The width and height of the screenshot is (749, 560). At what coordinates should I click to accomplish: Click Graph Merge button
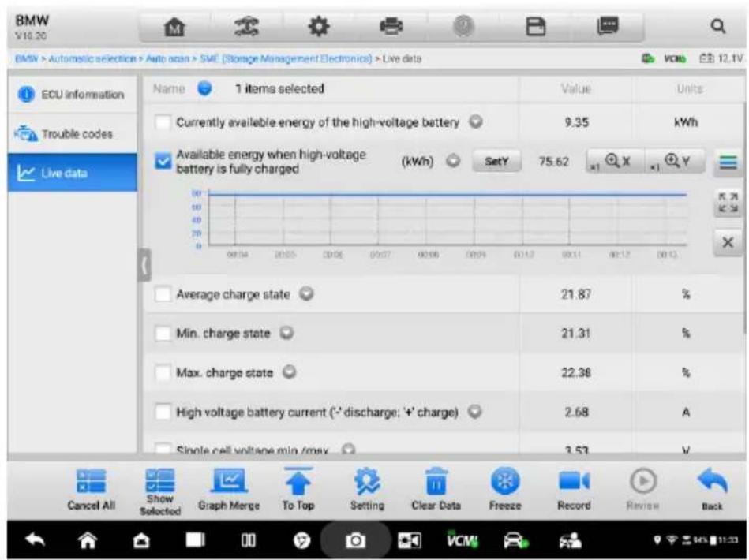click(229, 489)
